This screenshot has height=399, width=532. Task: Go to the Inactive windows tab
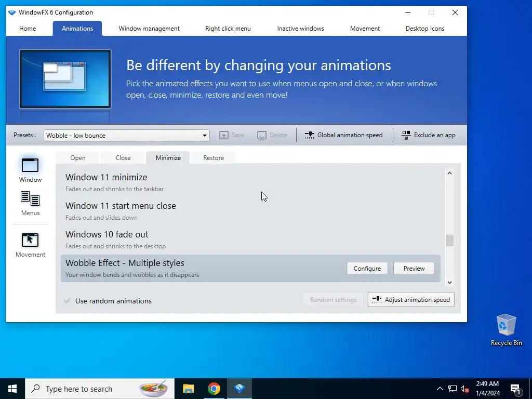click(x=301, y=29)
